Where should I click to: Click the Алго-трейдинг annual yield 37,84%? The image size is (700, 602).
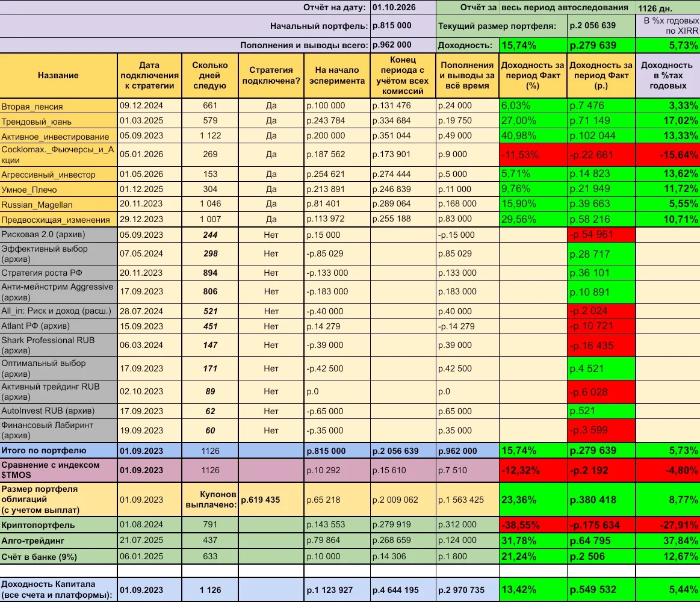668,541
